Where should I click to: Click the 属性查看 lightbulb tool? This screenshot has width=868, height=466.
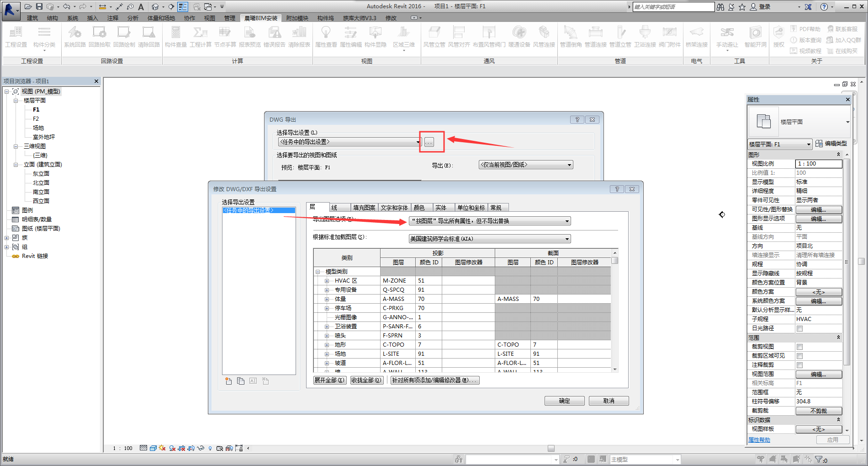326,37
